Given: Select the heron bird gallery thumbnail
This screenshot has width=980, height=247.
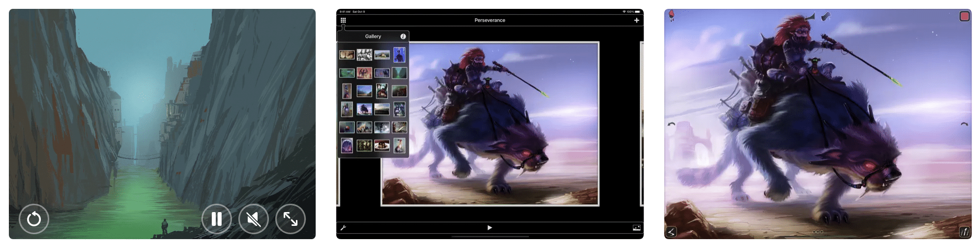Looking at the screenshot, I should [x=399, y=145].
